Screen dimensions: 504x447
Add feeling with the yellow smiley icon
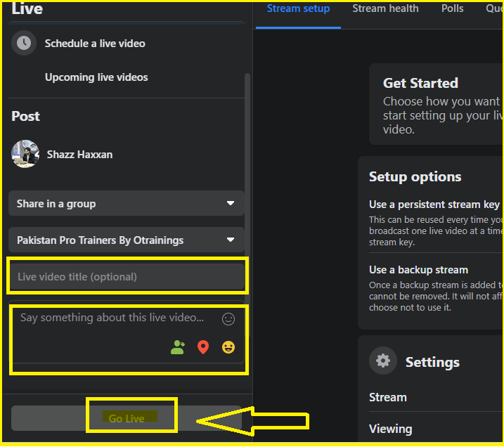point(228,347)
